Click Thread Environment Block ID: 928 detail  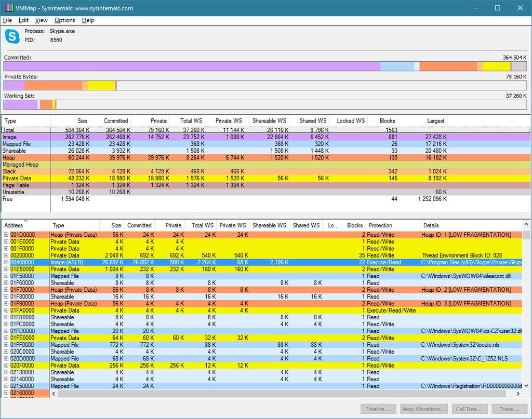coord(462,255)
